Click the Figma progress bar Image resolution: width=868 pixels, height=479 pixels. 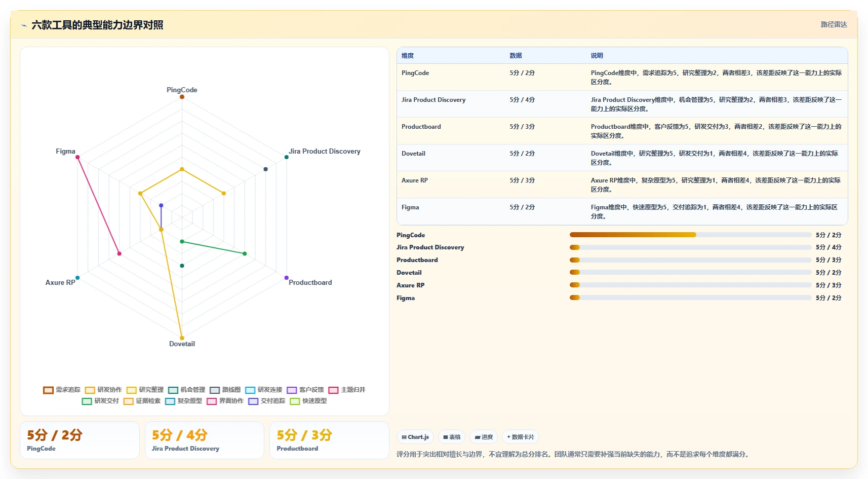(690, 298)
